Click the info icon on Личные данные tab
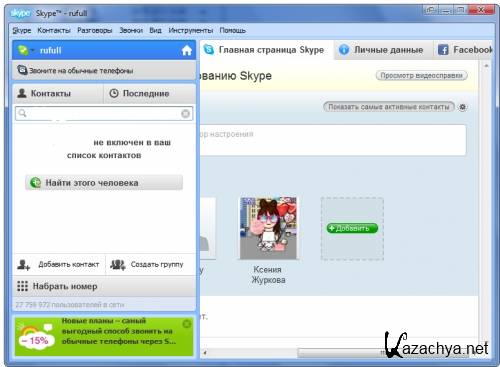Screen dimensions: 500x367 pos(344,50)
